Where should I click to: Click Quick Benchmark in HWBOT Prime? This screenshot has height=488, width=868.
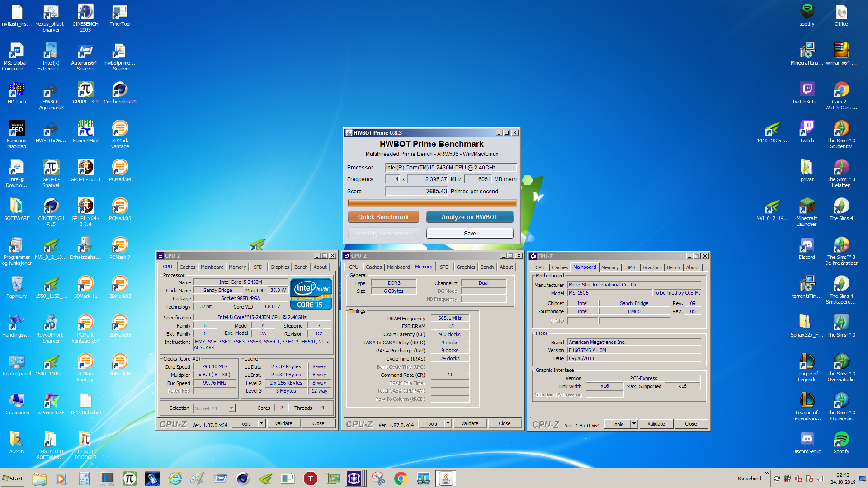[x=383, y=217]
